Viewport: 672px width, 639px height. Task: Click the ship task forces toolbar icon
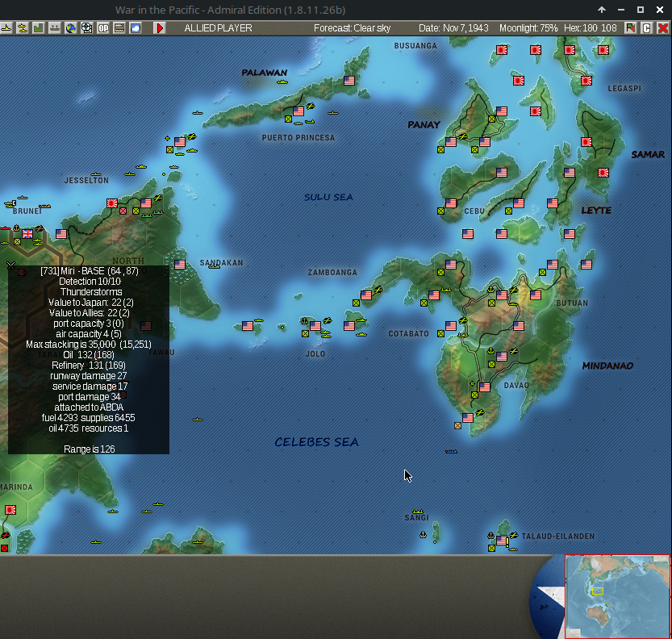point(54,28)
